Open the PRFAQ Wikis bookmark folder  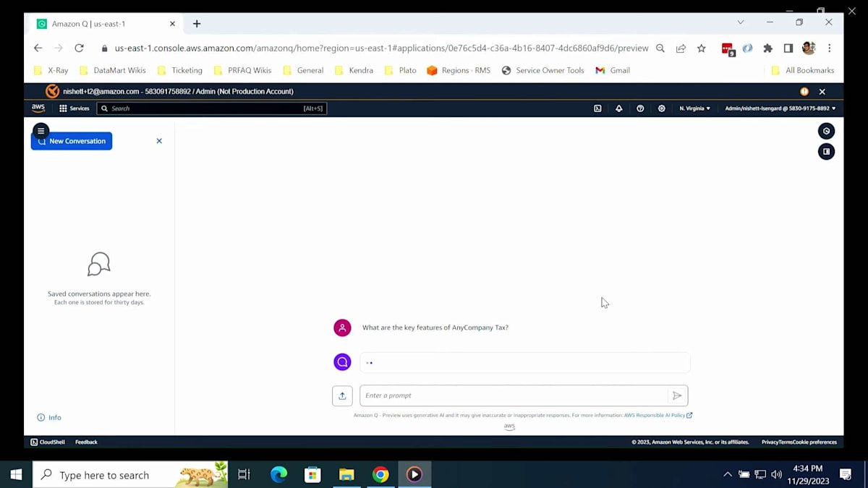pyautogui.click(x=242, y=70)
